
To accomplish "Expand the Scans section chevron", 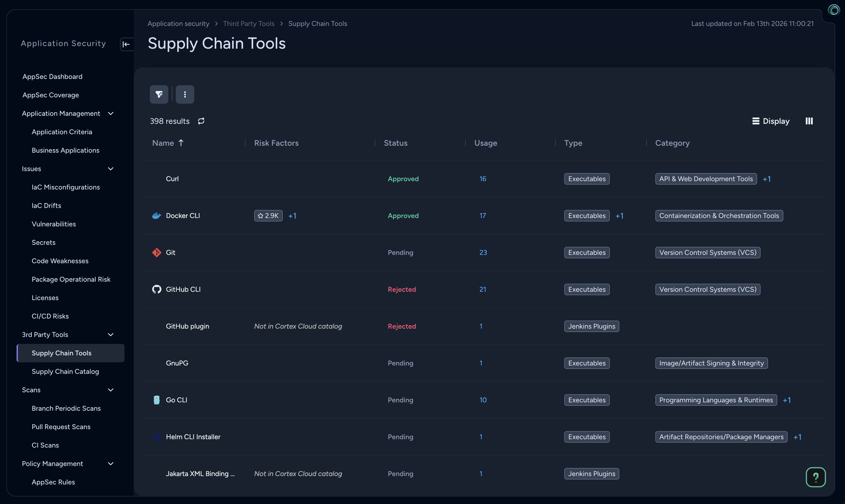I will click(110, 390).
